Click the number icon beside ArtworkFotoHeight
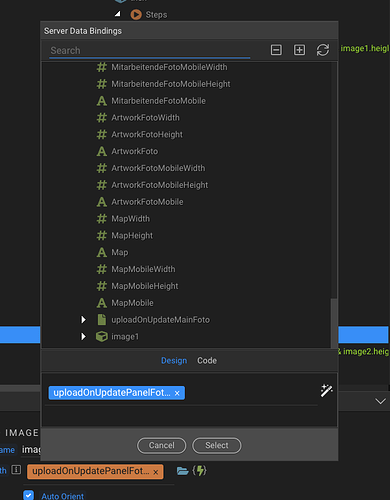This screenshot has width=390, height=500. (102, 134)
